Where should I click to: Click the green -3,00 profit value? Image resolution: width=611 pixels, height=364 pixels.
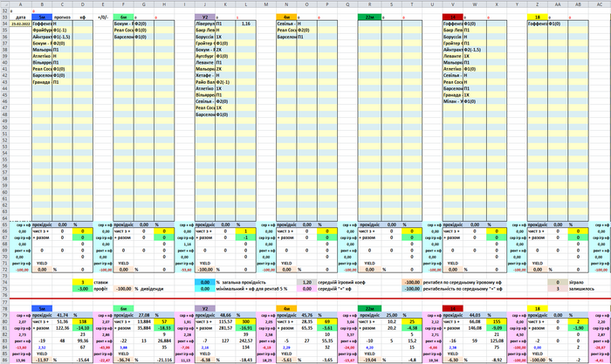pyautogui.click(x=83, y=289)
